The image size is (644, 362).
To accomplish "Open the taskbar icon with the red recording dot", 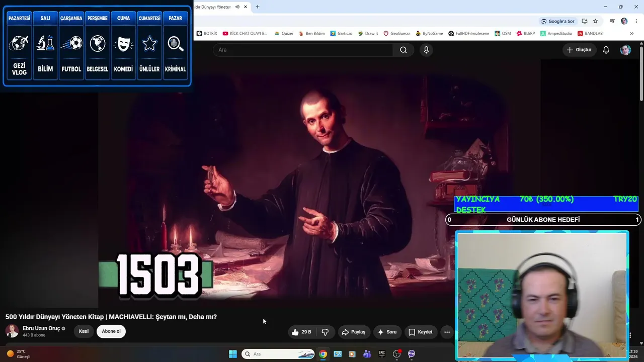I will [397, 354].
